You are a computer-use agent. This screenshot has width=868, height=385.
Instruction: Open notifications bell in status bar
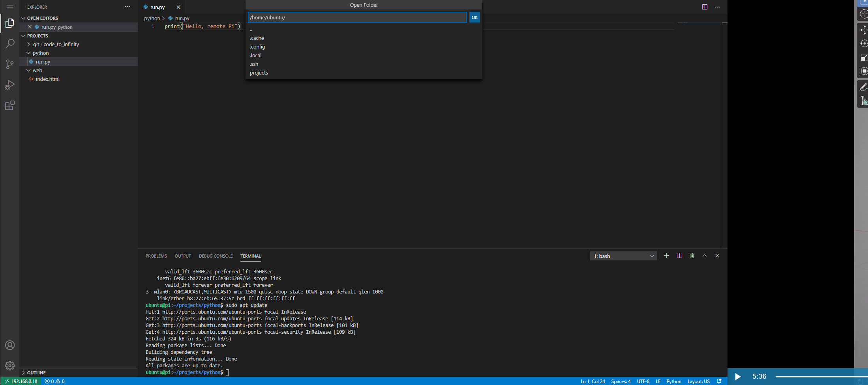[x=719, y=381]
